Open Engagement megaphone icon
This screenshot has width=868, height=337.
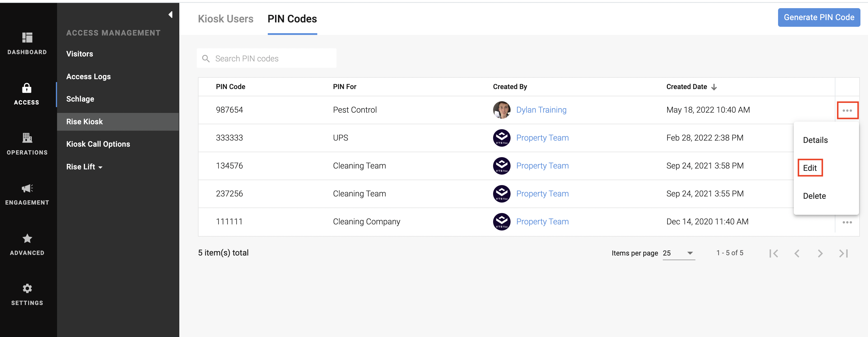tap(27, 188)
